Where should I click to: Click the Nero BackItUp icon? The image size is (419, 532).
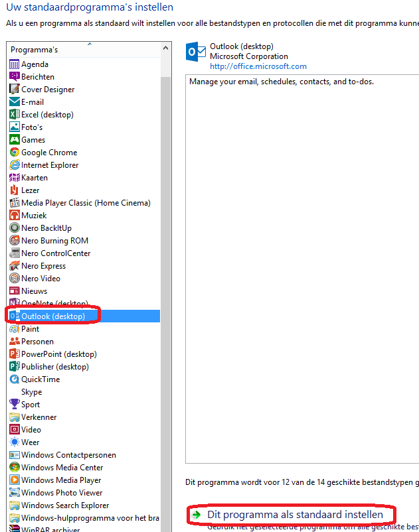[x=14, y=228]
